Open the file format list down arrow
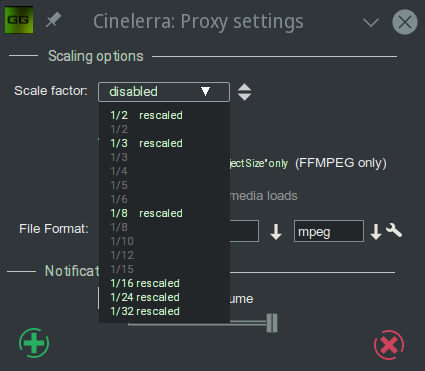The image size is (425, 371). [276, 232]
